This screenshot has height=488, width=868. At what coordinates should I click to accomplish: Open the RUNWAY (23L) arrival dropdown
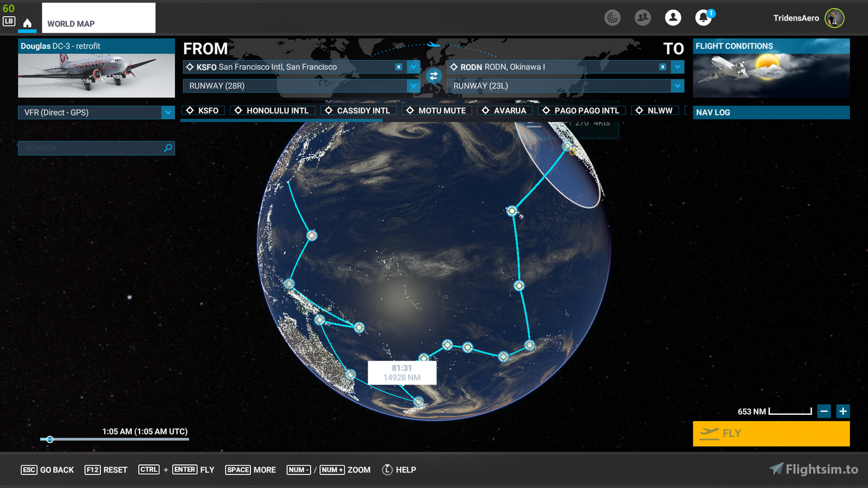(677, 86)
